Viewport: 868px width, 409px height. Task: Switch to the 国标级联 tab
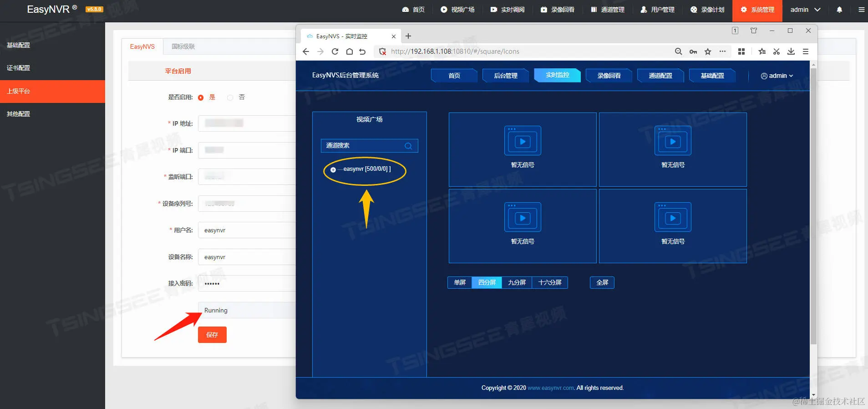point(183,46)
